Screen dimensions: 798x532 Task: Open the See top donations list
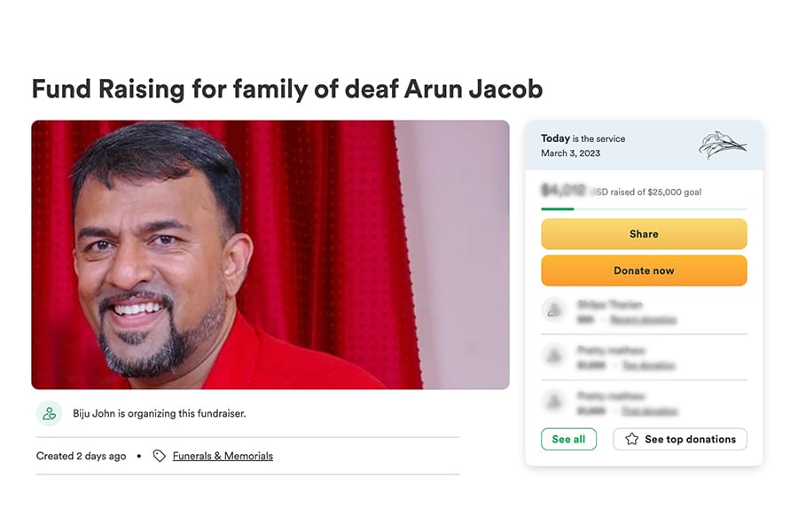[680, 439]
